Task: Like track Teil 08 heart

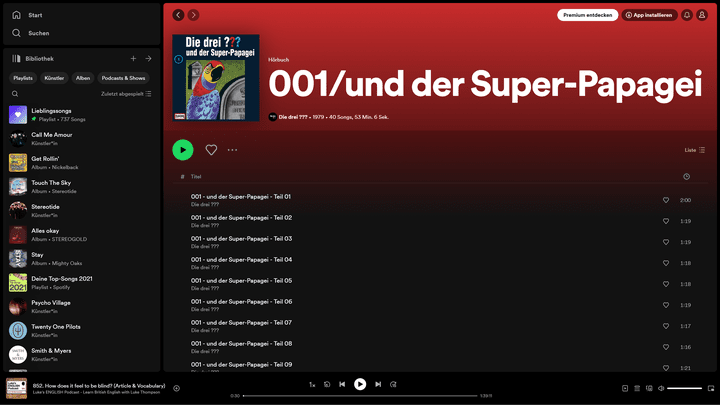Action: coord(666,347)
